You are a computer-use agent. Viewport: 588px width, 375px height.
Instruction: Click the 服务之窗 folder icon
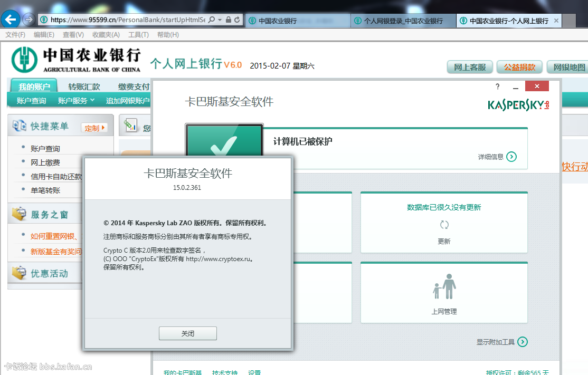(x=19, y=214)
